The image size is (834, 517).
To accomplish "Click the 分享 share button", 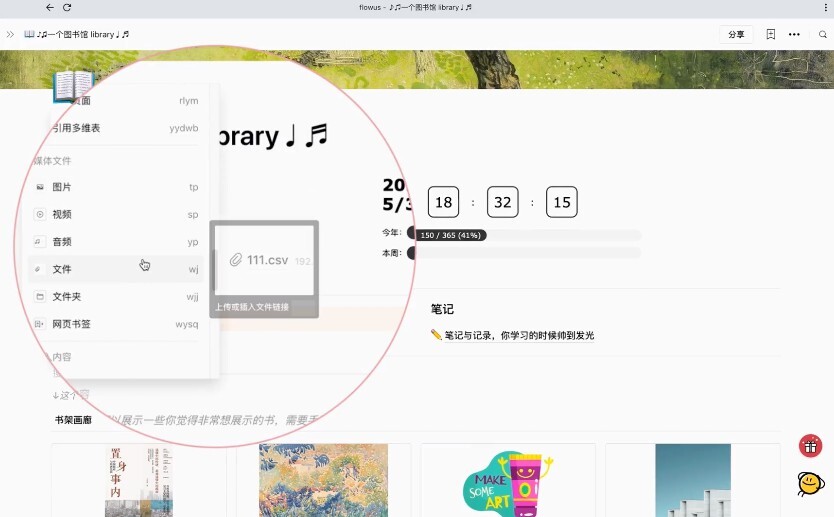I will 736,34.
